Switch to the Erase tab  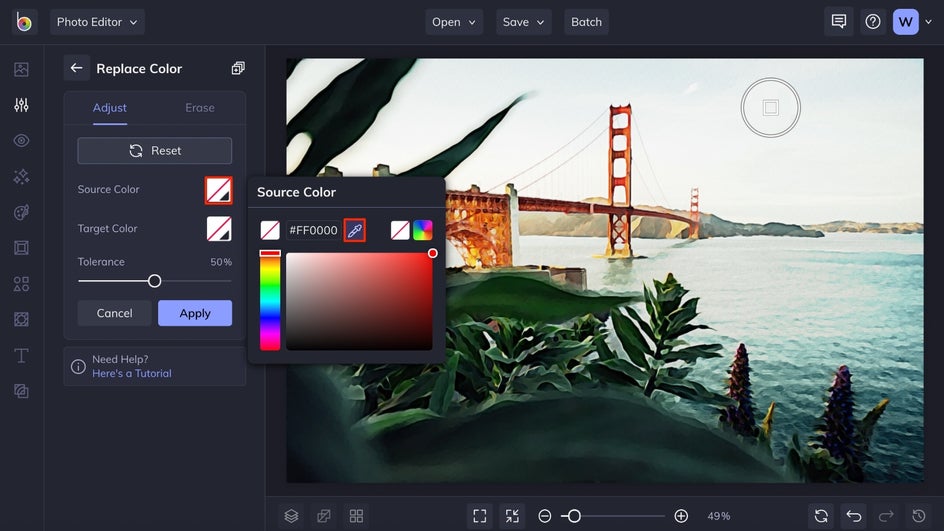click(x=200, y=108)
